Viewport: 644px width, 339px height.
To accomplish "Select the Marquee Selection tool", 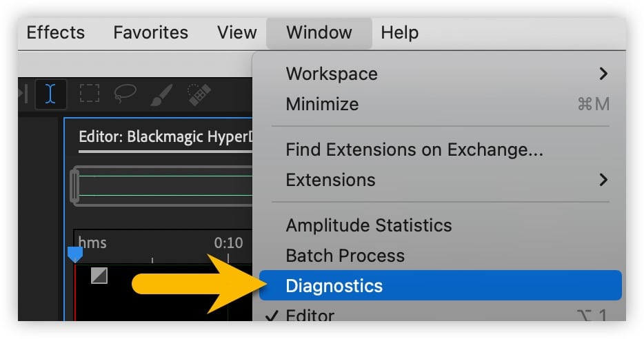I will pyautogui.click(x=89, y=93).
